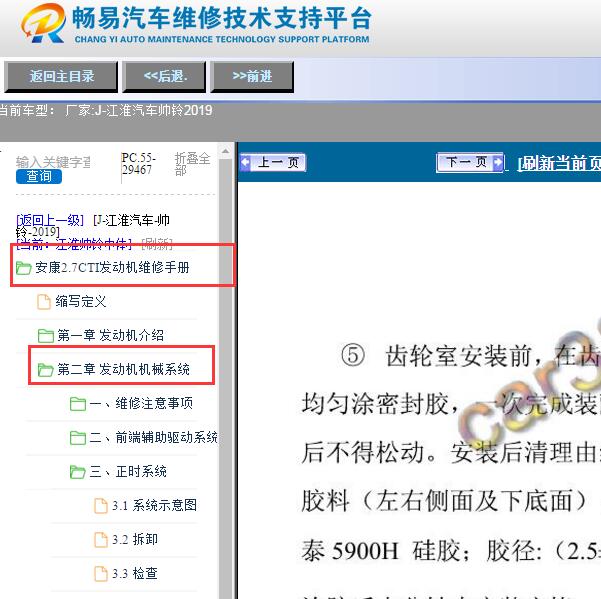Collapse the 安康2.7CTI发动机维修手册 folder icon
The height and width of the screenshot is (599, 601).
23,268
